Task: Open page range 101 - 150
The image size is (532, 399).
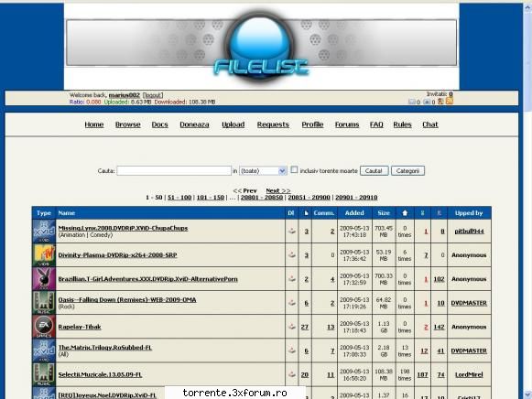Action: pyautogui.click(x=211, y=198)
